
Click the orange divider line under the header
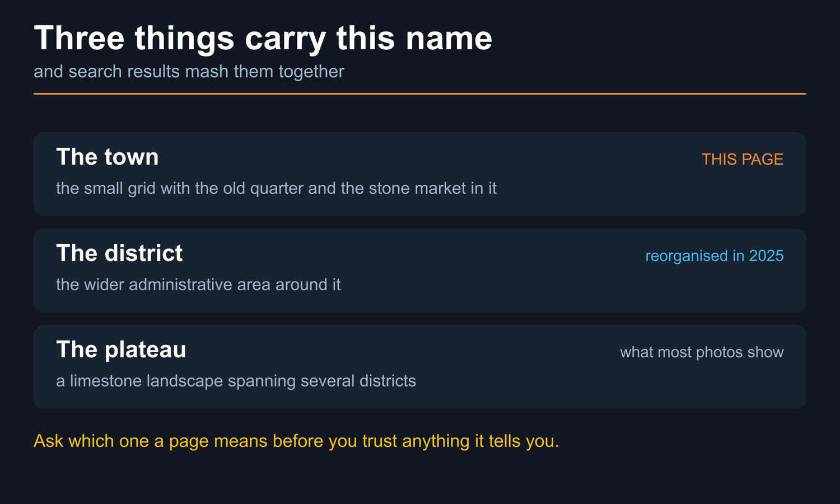tap(420, 94)
